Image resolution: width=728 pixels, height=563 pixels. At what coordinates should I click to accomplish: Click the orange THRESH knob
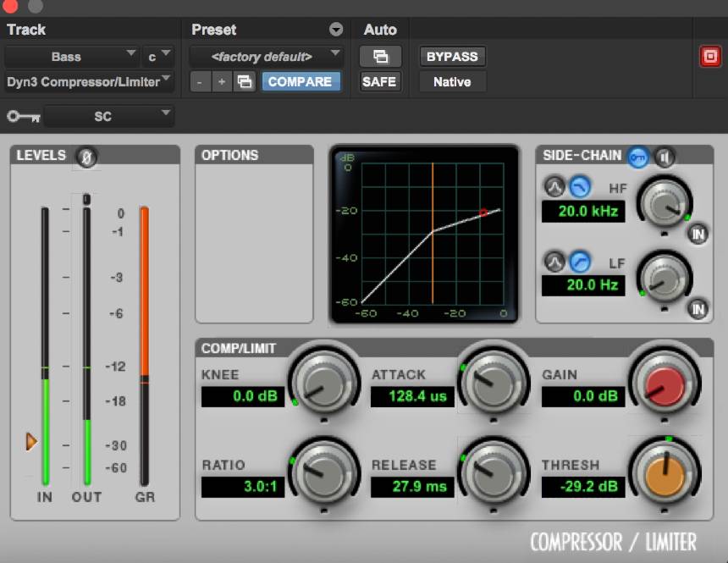tap(665, 477)
